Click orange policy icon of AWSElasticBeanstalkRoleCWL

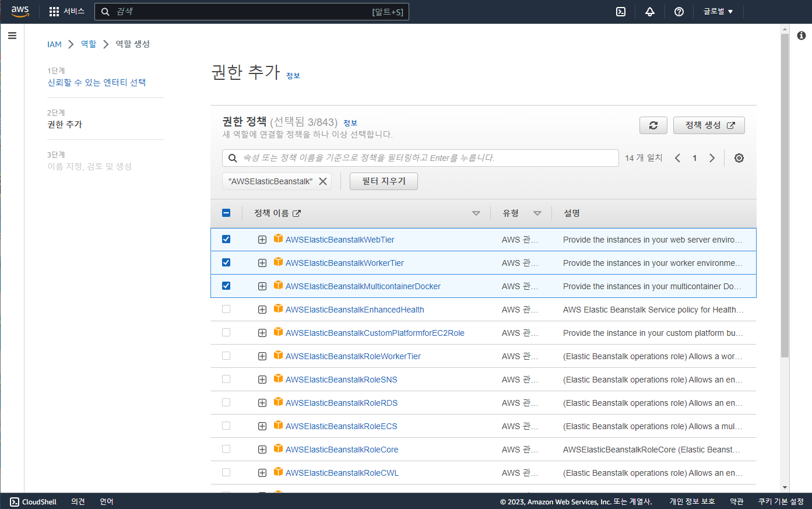tap(279, 472)
